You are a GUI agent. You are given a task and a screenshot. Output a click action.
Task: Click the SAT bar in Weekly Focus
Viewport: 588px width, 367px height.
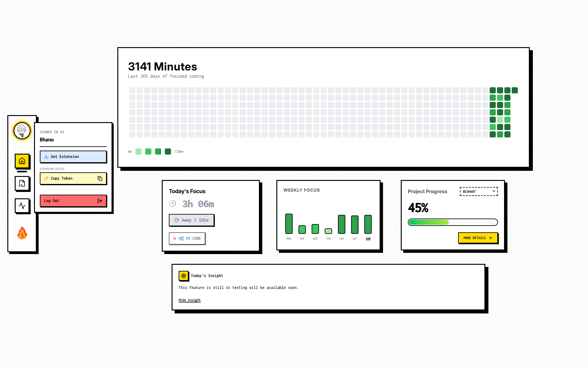coord(355,225)
